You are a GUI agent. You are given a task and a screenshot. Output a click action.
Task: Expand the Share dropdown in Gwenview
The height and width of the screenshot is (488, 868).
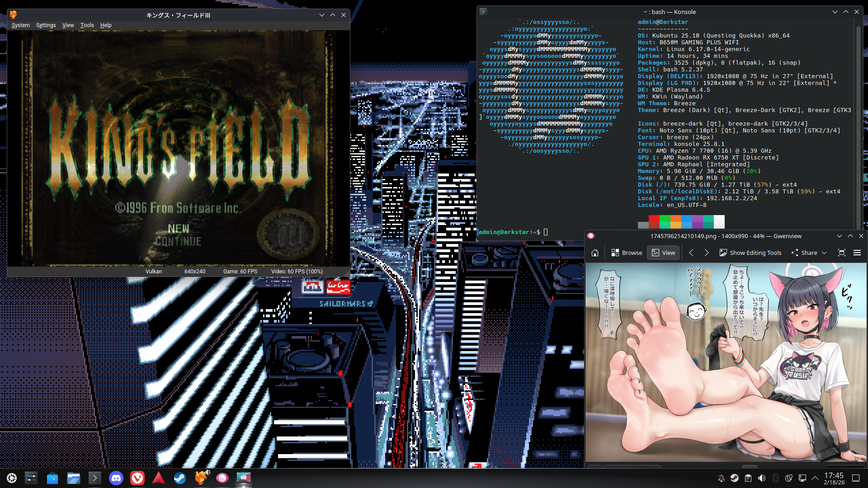tap(824, 253)
